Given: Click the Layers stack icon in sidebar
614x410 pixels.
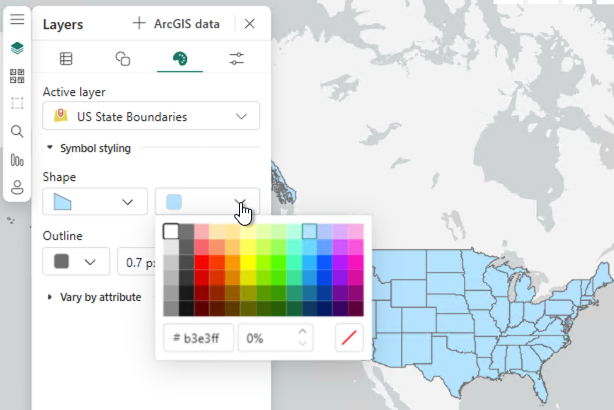Looking at the screenshot, I should 17,47.
